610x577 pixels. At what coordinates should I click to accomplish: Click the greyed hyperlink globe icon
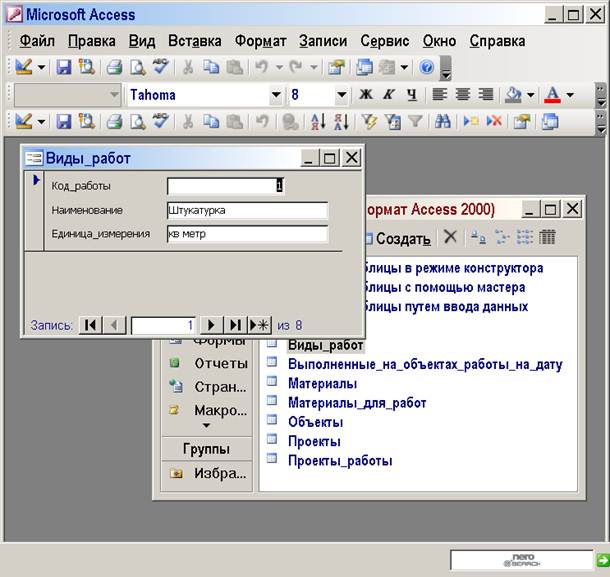[290, 121]
